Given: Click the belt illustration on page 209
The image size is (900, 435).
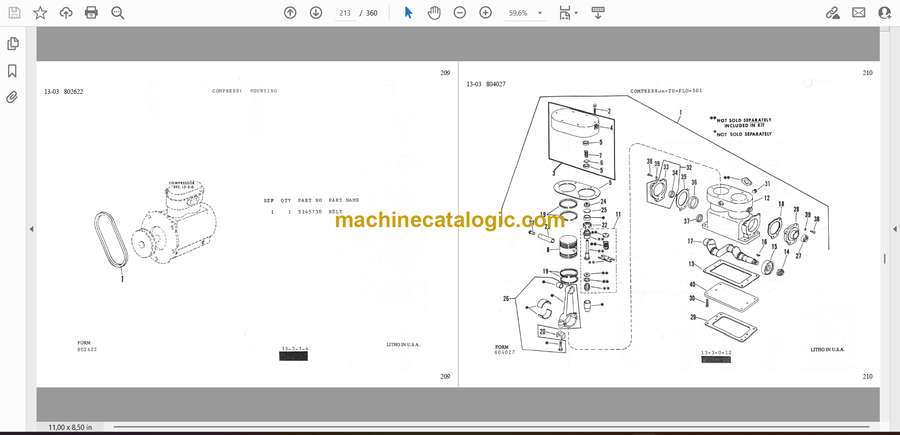Looking at the screenshot, I should coord(111,240).
